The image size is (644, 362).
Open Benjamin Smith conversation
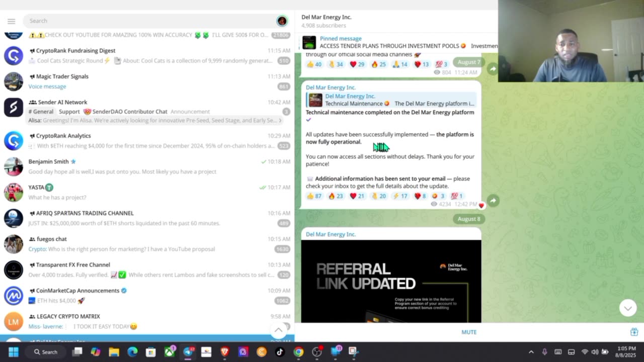point(147,166)
